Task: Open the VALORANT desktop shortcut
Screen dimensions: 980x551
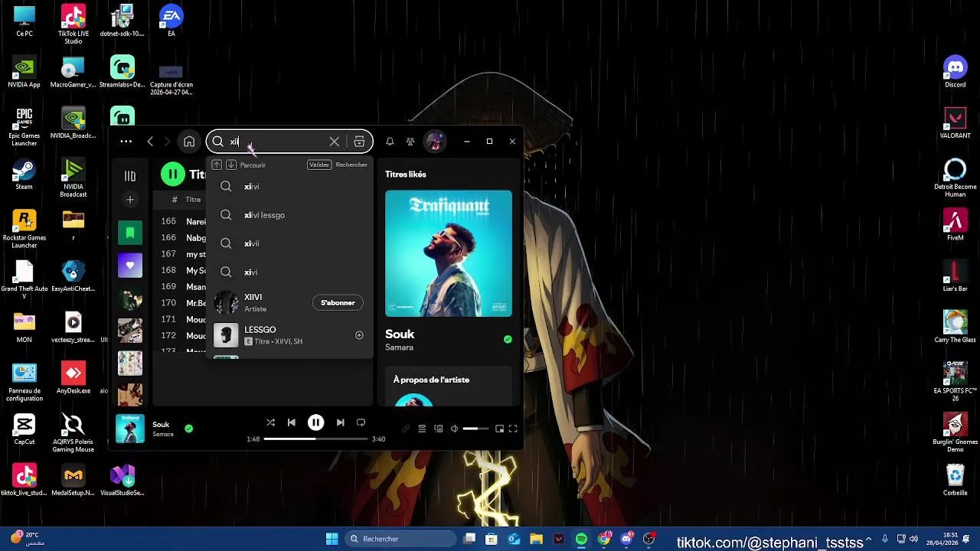Action: 955,124
